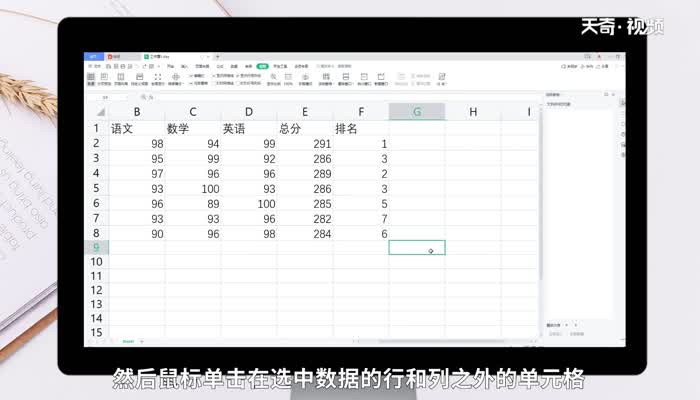Toggle Print Row and Column Headers checkbox
This screenshot has width=700, height=400.
click(x=239, y=83)
